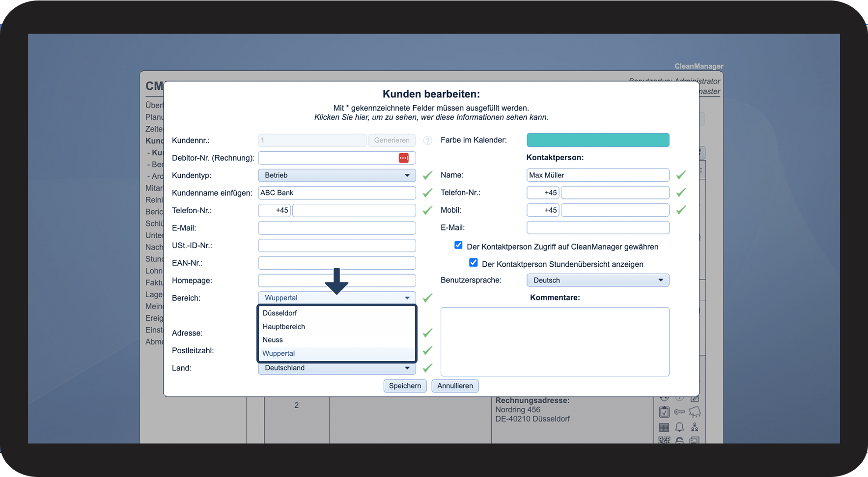Select Düsseldorf from the Bereich list

point(280,313)
